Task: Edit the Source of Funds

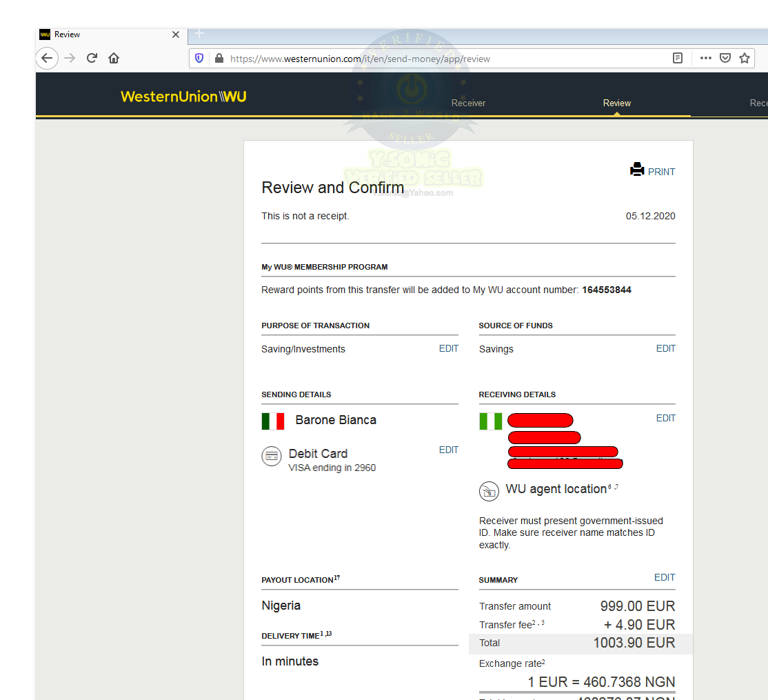Action: (x=666, y=348)
